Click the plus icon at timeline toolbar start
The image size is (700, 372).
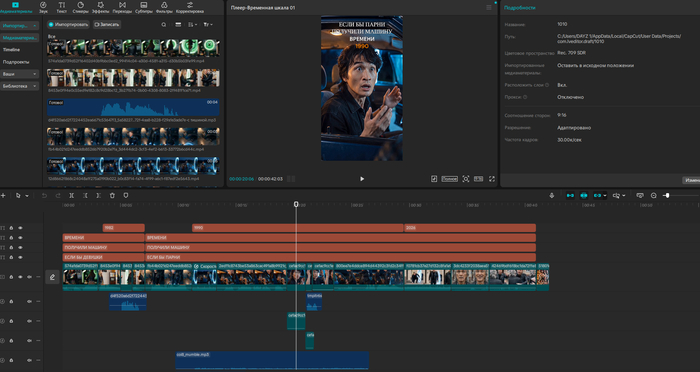(x=3, y=196)
